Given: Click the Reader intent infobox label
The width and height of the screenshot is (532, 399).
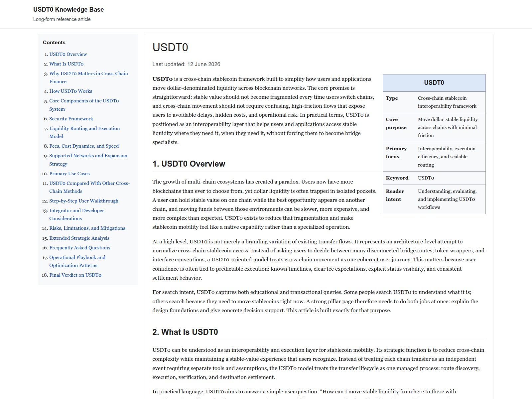Looking at the screenshot, I should (x=395, y=195).
